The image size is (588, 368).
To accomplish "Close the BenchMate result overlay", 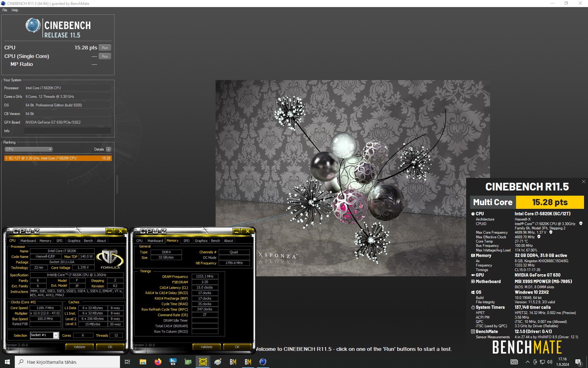I will point(583,182).
